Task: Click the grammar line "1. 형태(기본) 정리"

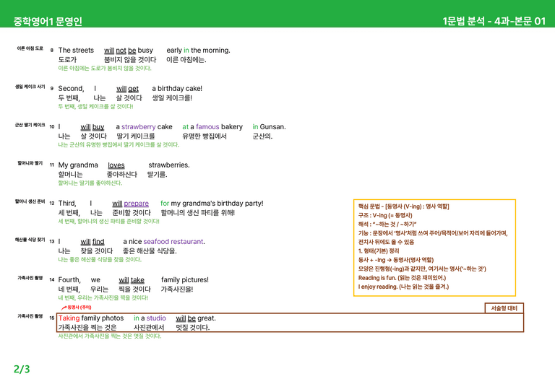Action: [x=379, y=251]
